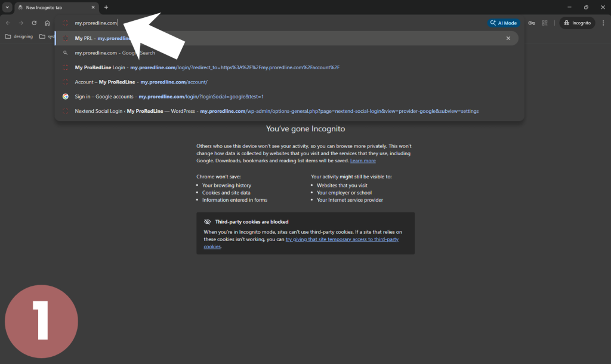The height and width of the screenshot is (364, 611).
Task: Expand the tab search dropdown arrow
Action: (x=7, y=7)
